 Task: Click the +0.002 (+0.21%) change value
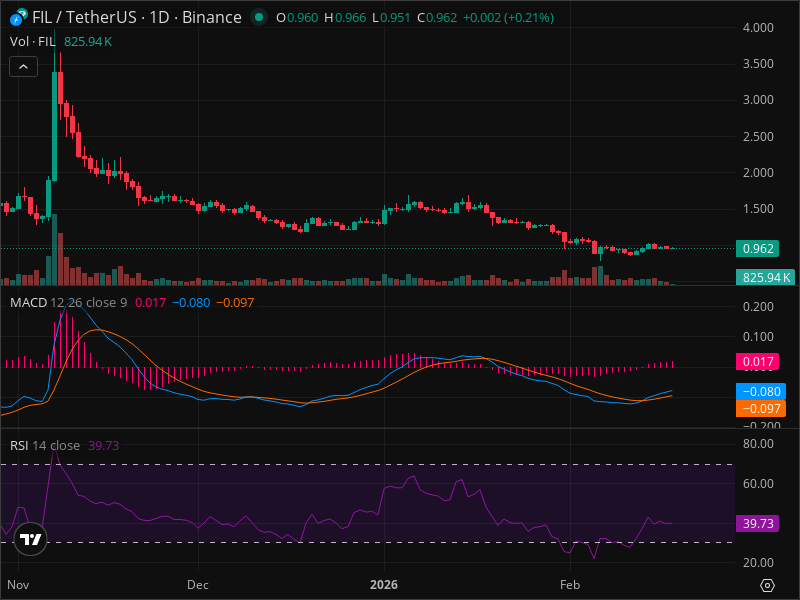coord(508,18)
